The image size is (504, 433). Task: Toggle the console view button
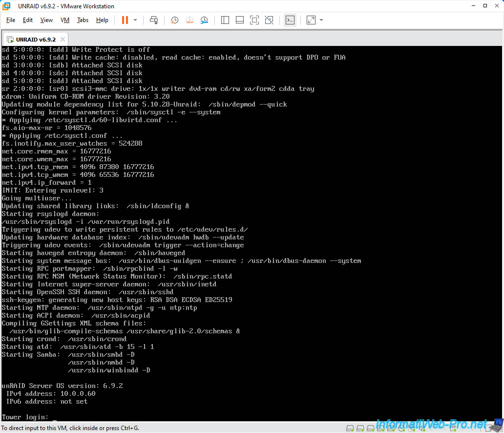[290, 20]
